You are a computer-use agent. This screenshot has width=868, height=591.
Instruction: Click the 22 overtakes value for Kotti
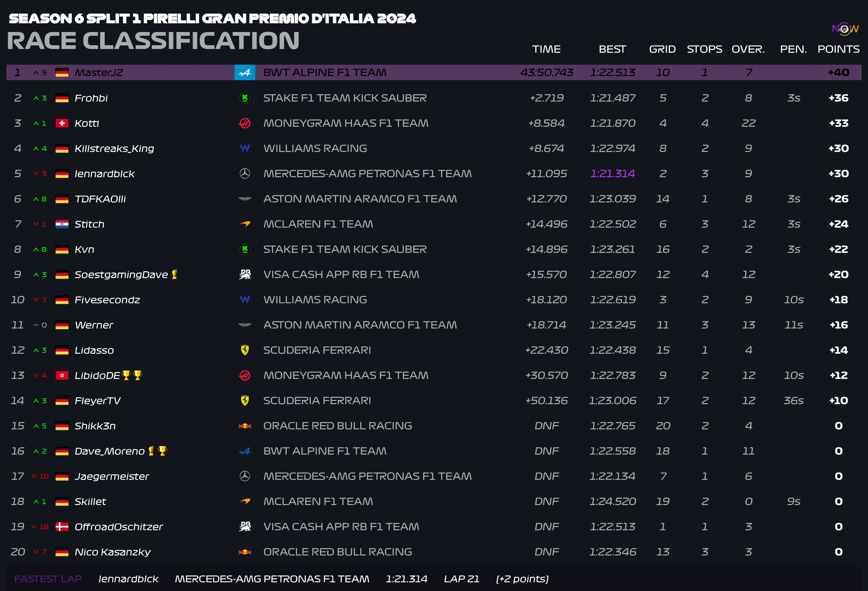tap(748, 123)
